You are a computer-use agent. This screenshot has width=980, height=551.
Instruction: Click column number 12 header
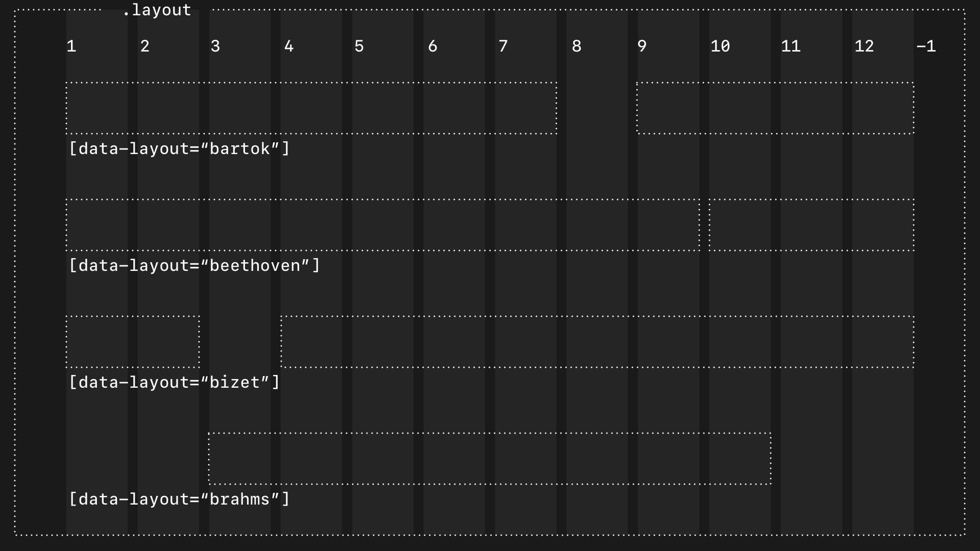point(865,46)
